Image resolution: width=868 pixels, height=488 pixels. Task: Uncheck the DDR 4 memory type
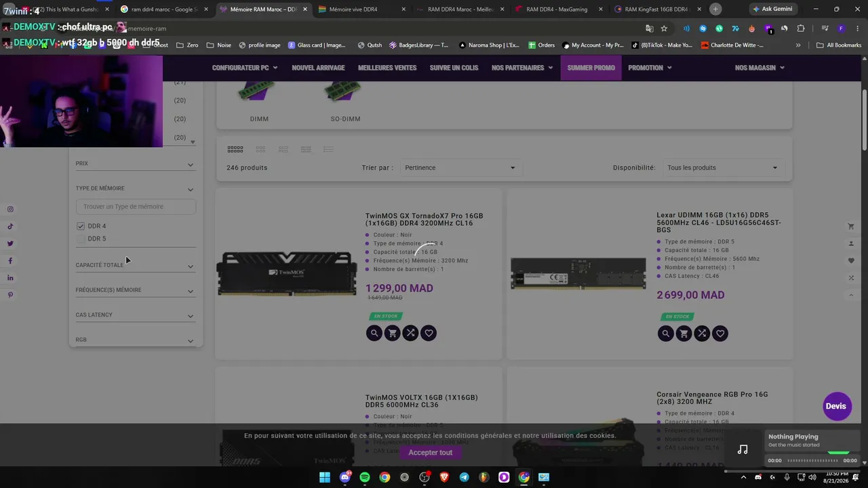81,226
